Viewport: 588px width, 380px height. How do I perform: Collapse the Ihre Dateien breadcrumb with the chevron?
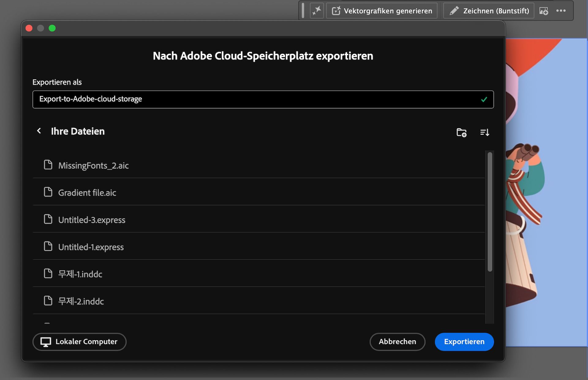39,131
